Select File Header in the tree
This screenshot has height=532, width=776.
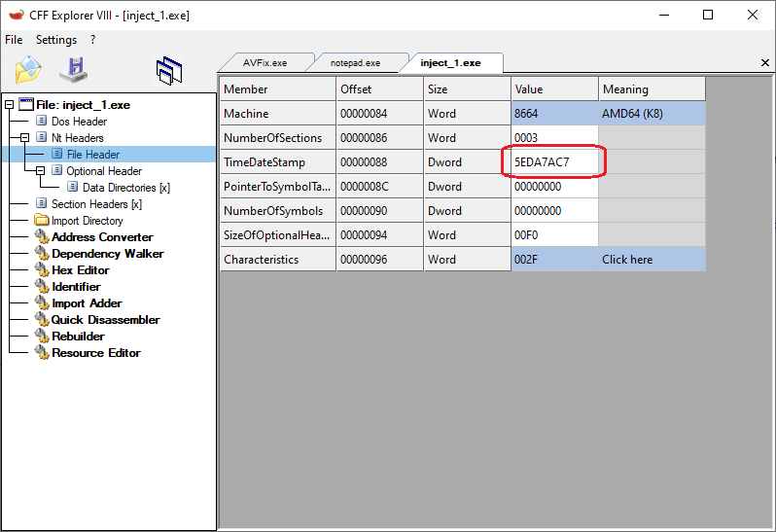click(x=93, y=155)
